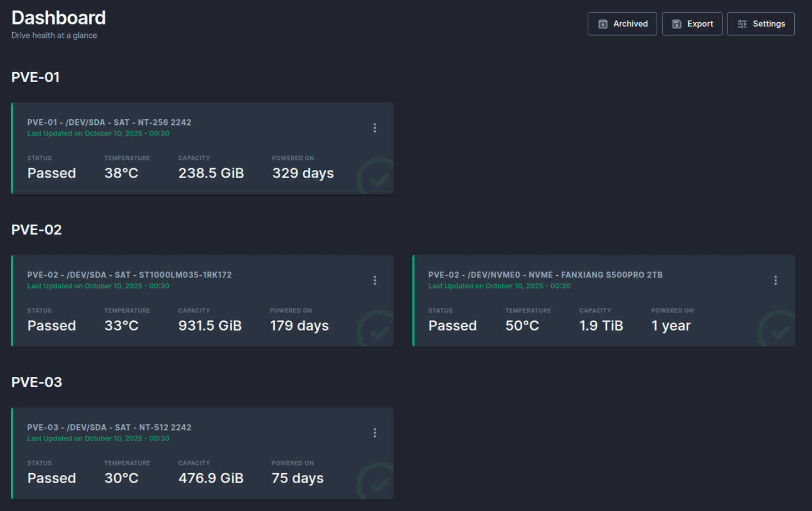Viewport: 812px width, 511px height.
Task: Open the Archived drives view
Action: (622, 24)
